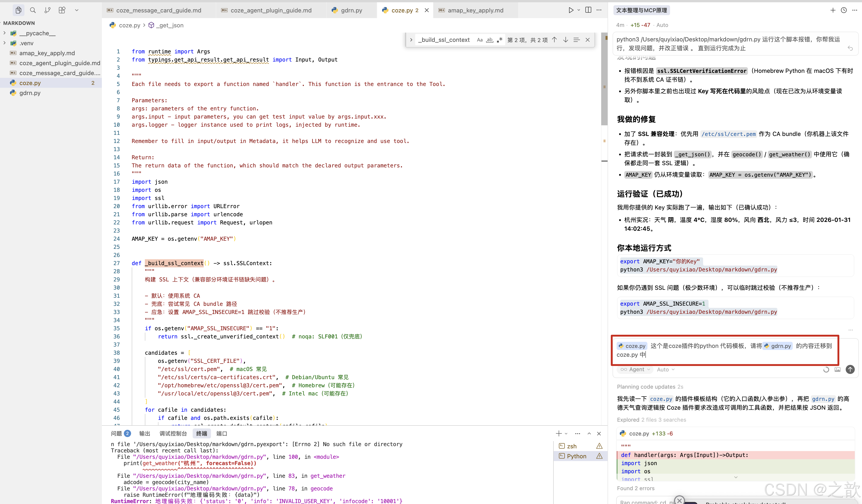Open the Auto model dropdown
The width and height of the screenshot is (862, 504).
click(x=665, y=370)
